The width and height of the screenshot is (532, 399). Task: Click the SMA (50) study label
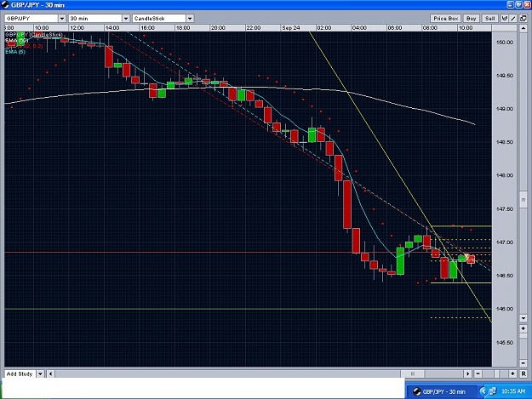click(16, 40)
